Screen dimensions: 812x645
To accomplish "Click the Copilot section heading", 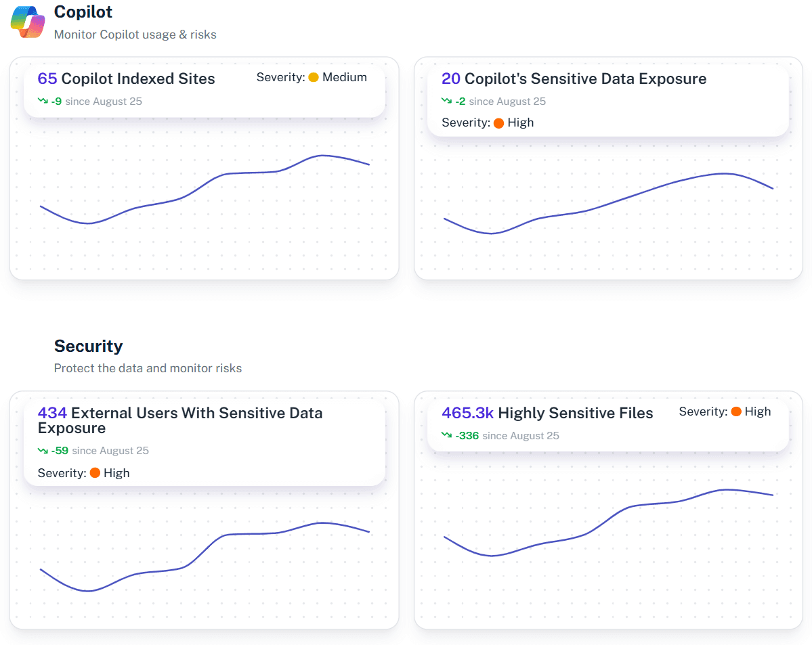I will pos(83,12).
